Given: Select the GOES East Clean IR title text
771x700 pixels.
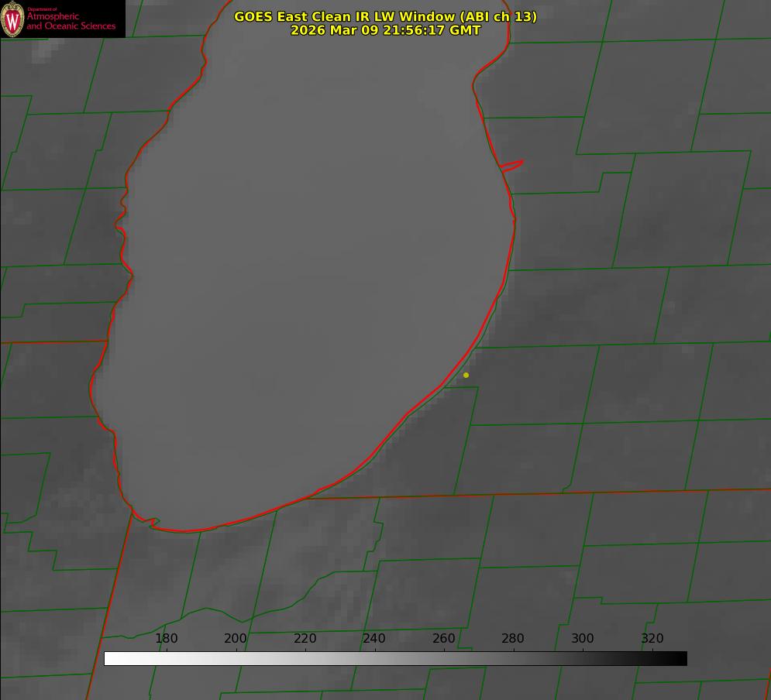Looking at the screenshot, I should 385,16.
